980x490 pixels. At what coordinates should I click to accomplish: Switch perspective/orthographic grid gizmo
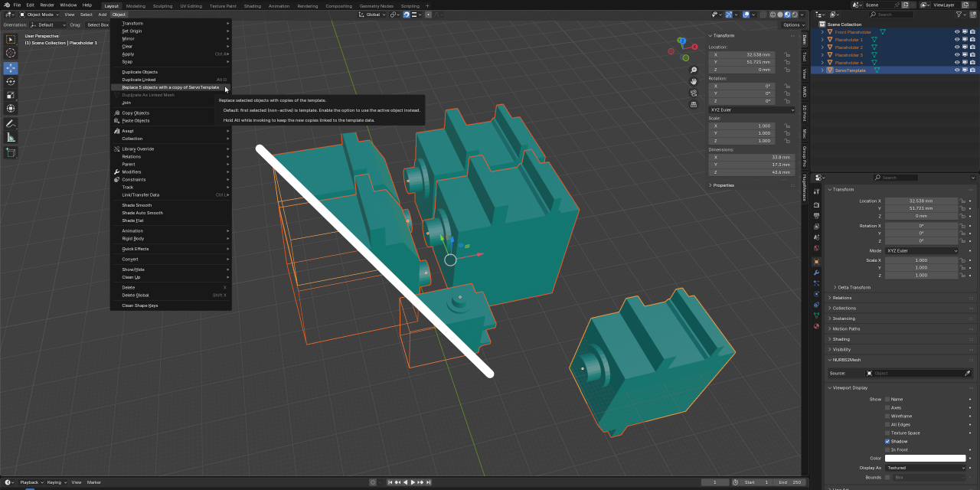tap(694, 104)
